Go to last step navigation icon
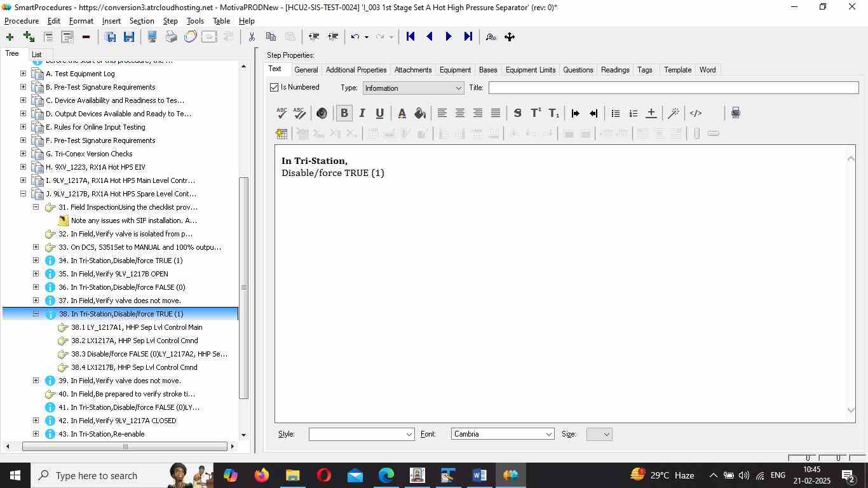868x488 pixels. [x=468, y=37]
